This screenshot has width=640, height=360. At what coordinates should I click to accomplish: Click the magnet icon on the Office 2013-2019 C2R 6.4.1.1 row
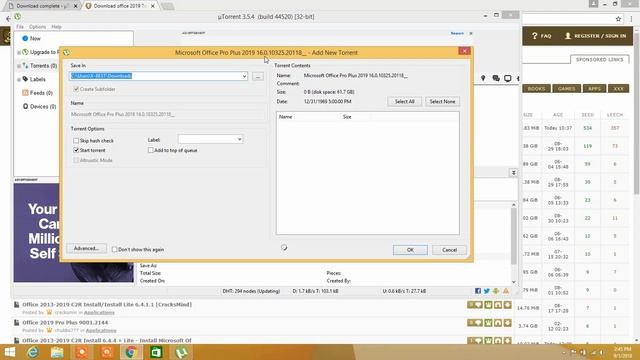(498, 304)
